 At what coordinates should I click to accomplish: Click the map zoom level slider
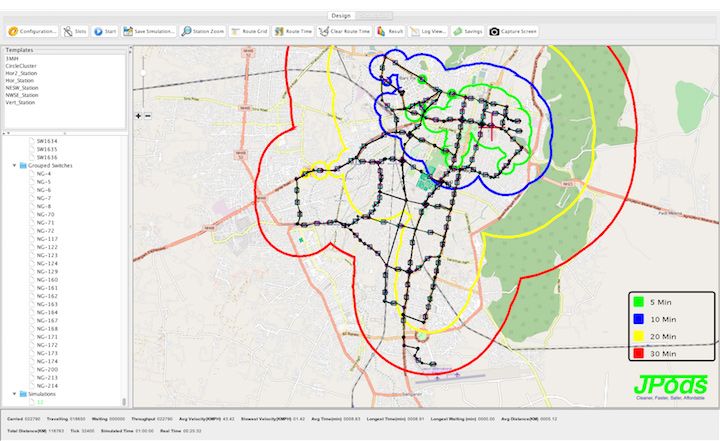(143, 75)
